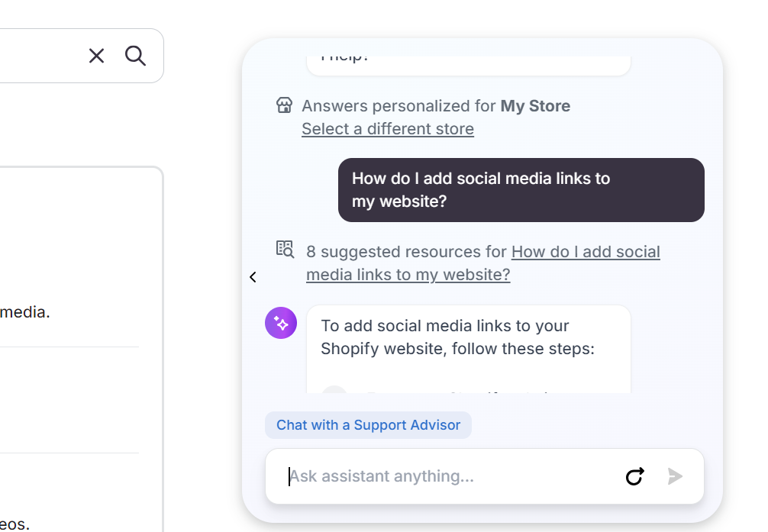This screenshot has width=768, height=532.
Task: Click the suggested resources document icon
Action: [x=284, y=249]
